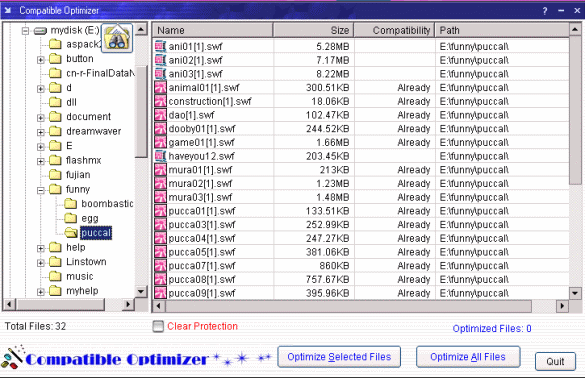Image resolution: width=585 pixels, height=378 pixels.
Task: Collapse the mydisk (E:) drive node
Action: pos(25,31)
